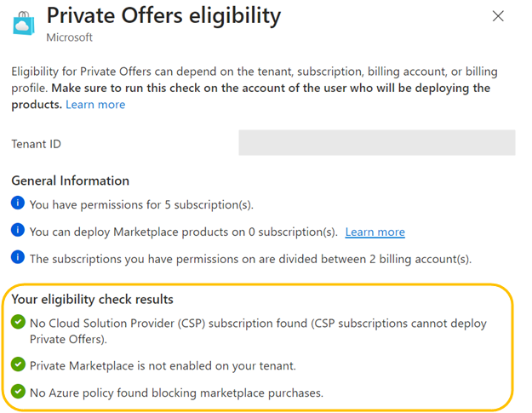This screenshot has height=413, width=532.
Task: Click info icon beside billing accounts message
Action: [18, 257]
